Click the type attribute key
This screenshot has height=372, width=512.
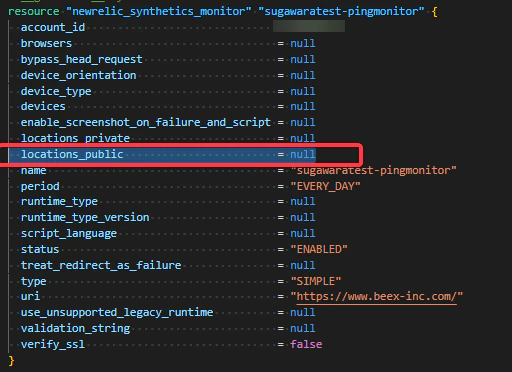click(x=33, y=281)
